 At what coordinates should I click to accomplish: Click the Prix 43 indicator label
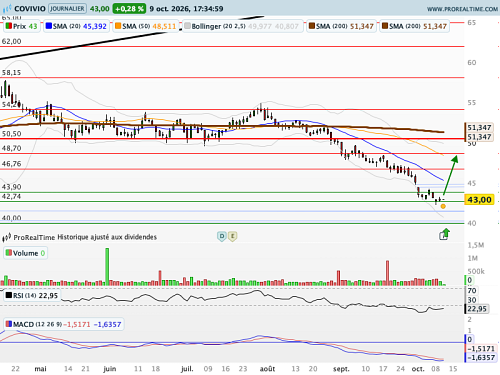click(22, 26)
